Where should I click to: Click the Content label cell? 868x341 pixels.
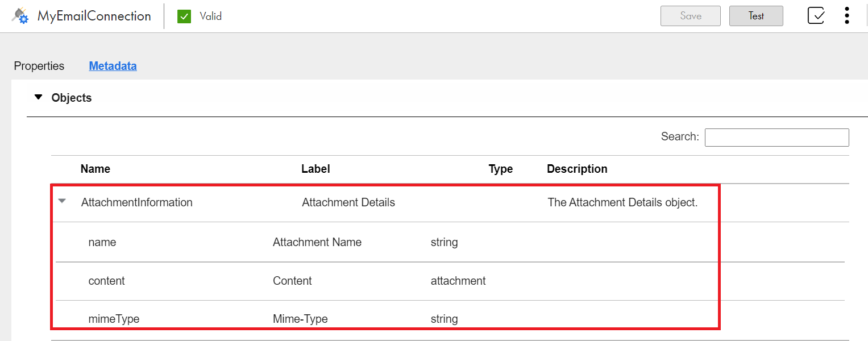292,281
